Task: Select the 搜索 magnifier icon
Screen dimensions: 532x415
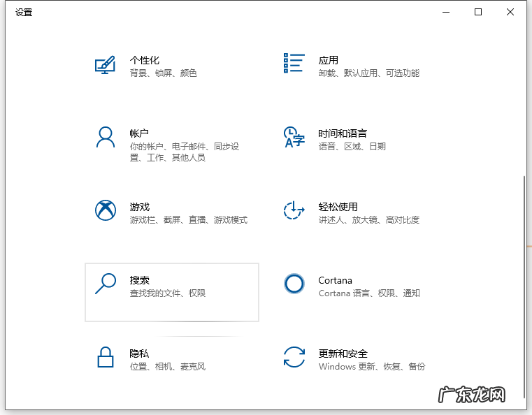Action: click(106, 284)
